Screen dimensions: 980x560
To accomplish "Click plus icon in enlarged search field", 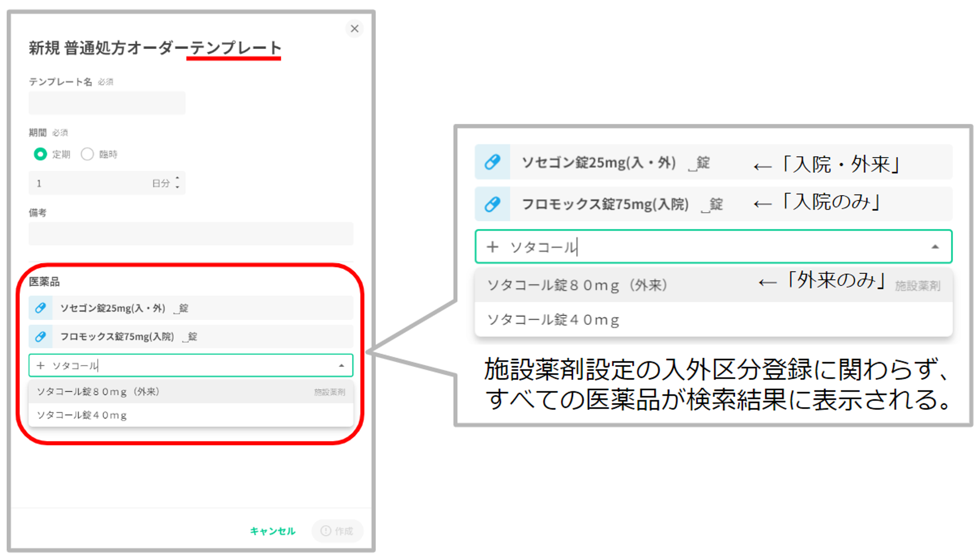I will (x=492, y=247).
